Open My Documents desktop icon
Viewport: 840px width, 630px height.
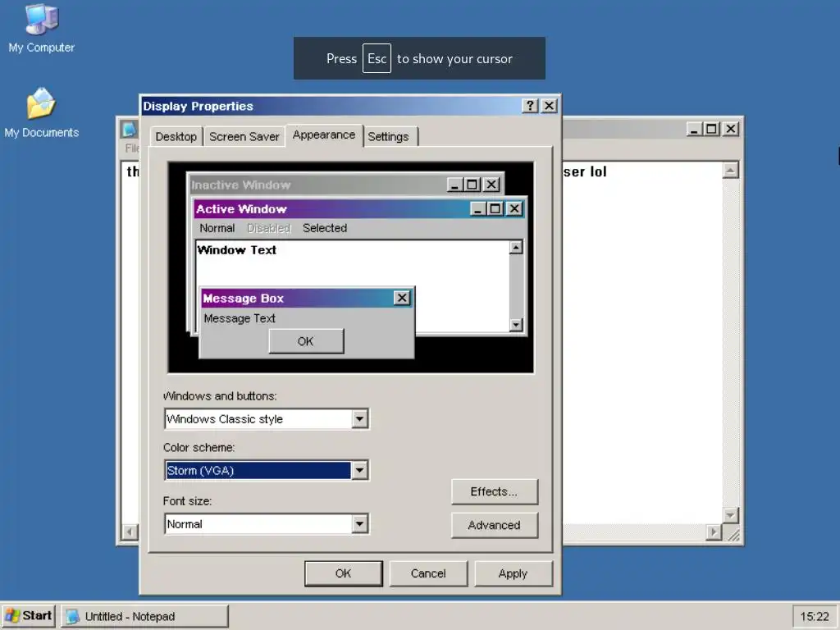[x=41, y=113]
